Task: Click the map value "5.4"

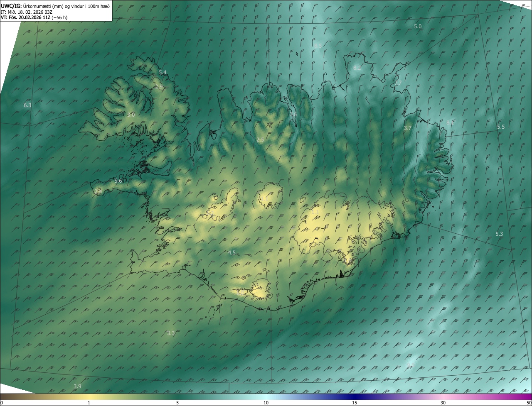Action: point(163,72)
